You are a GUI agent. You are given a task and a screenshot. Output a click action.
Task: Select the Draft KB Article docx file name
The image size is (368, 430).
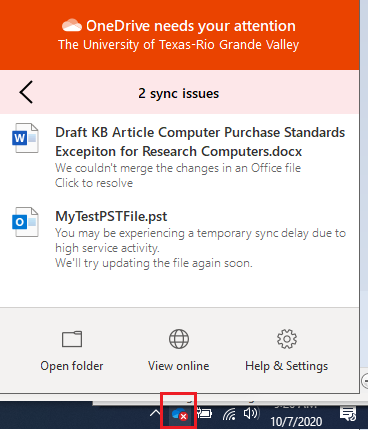click(x=200, y=142)
